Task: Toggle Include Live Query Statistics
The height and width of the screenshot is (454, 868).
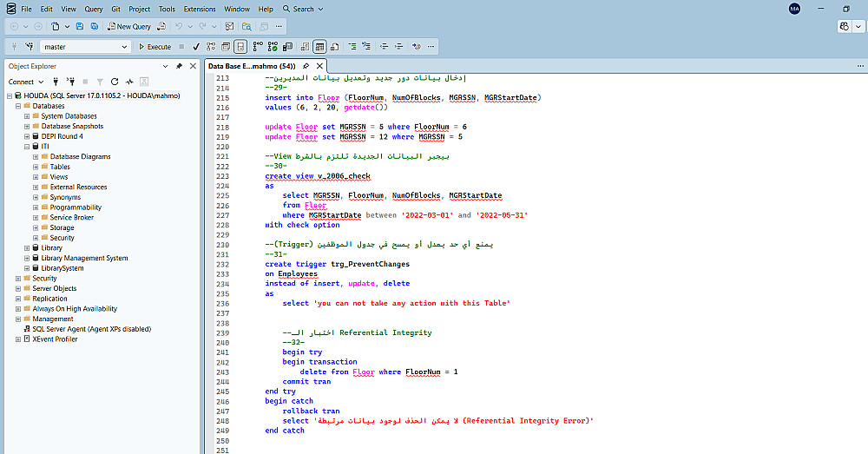Action: (x=273, y=47)
